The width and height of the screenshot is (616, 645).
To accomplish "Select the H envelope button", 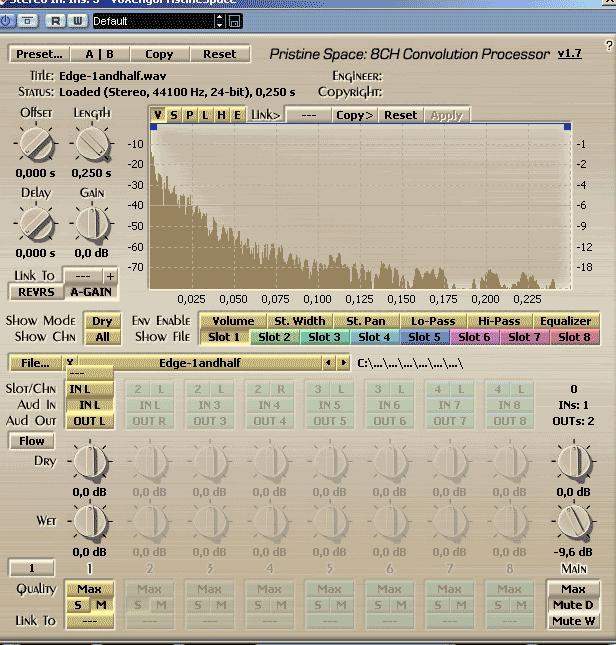I will [x=221, y=115].
